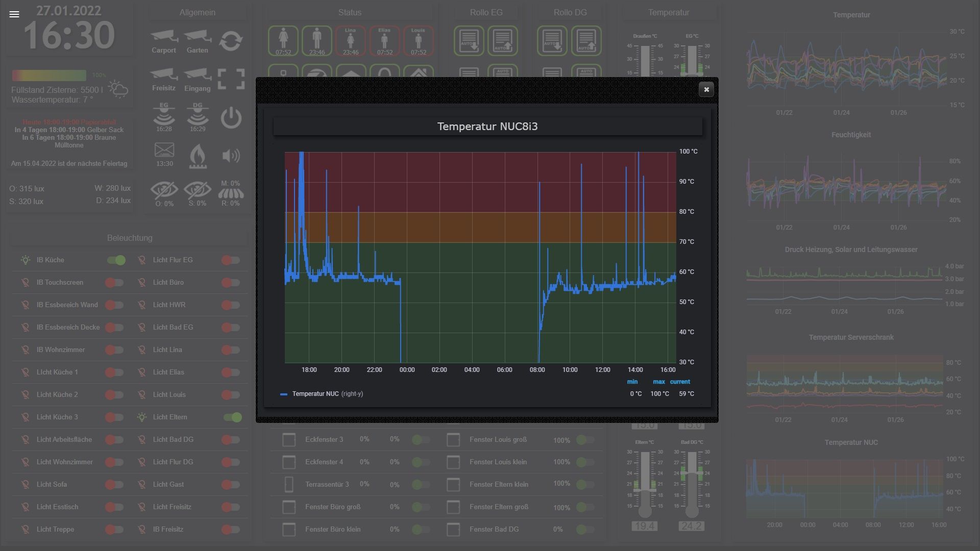Image resolution: width=980 pixels, height=551 pixels.
Task: Open the Eingang camera
Action: [x=198, y=74]
